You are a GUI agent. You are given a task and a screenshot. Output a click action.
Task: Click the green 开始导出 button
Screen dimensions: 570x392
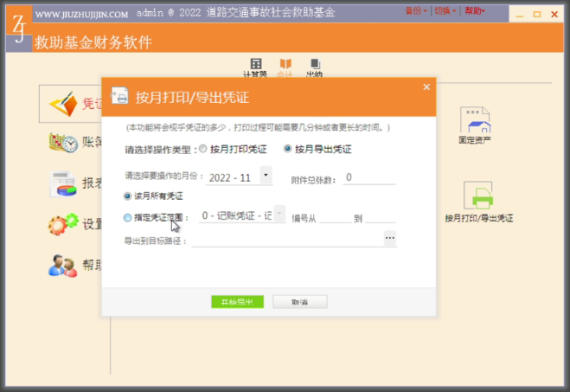coord(237,302)
